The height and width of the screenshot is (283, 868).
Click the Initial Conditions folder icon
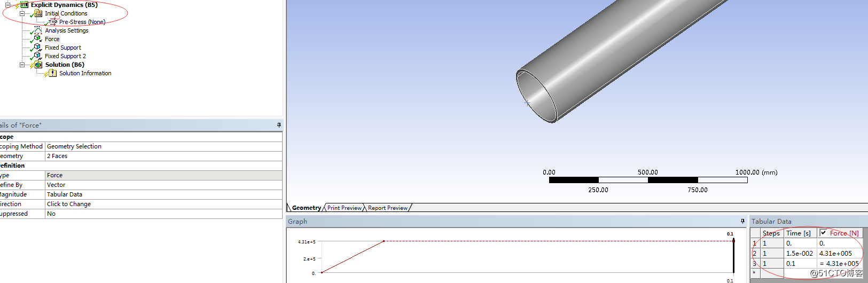38,13
